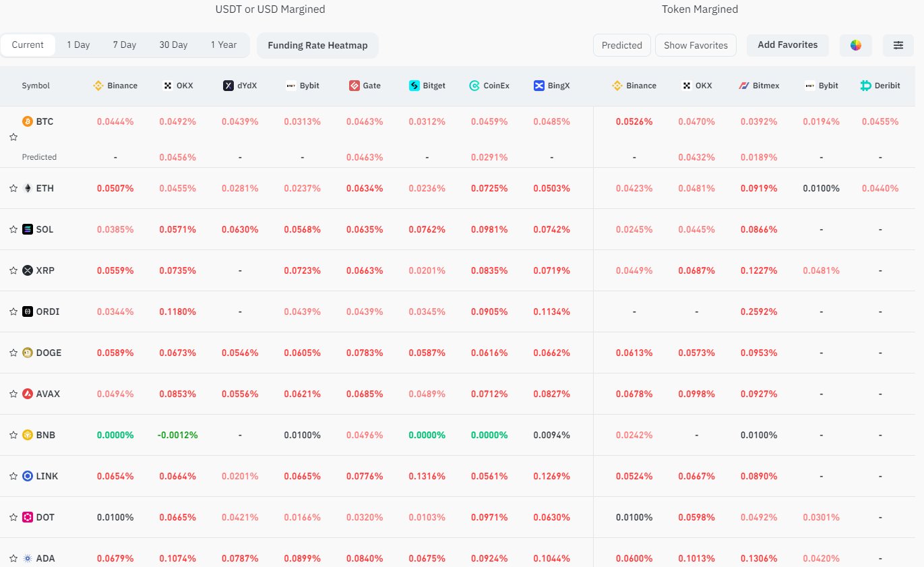The image size is (924, 567).
Task: Favorite ORDI with its star
Action: [13, 311]
